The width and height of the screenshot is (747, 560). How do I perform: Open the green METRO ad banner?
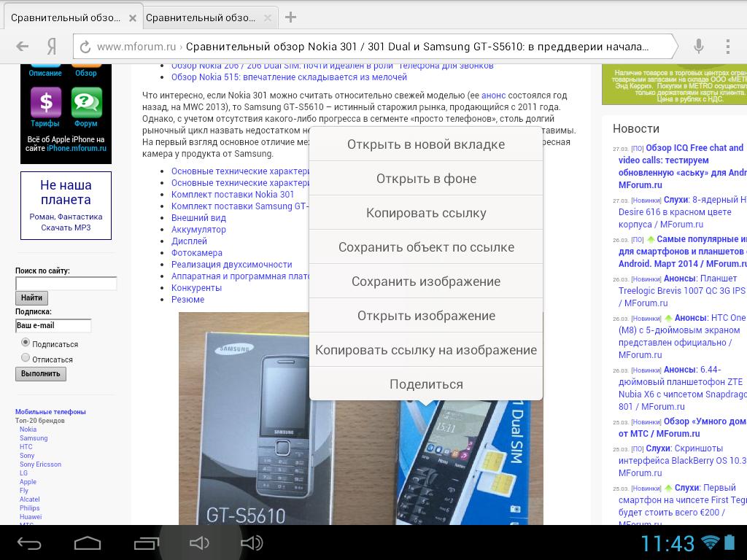[x=674, y=85]
